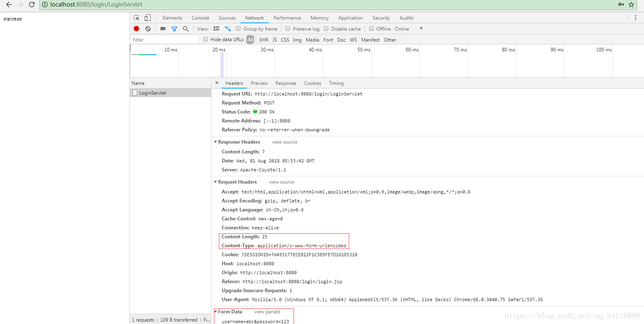644x324 pixels.
Task: Select the Headers detail tab
Action: tap(234, 83)
